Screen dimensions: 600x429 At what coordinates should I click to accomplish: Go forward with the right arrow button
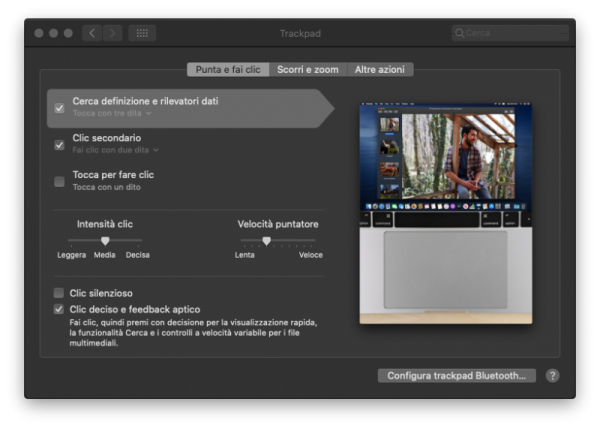tap(112, 33)
